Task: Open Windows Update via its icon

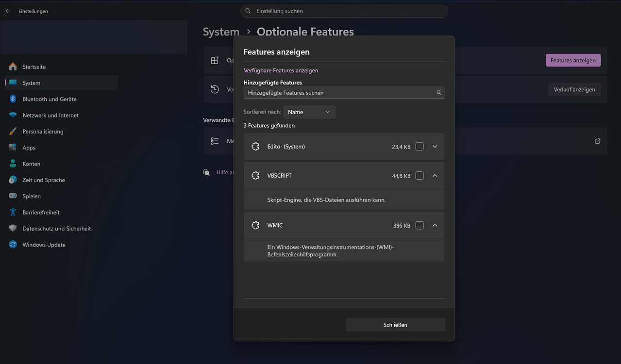Action: pyautogui.click(x=13, y=245)
